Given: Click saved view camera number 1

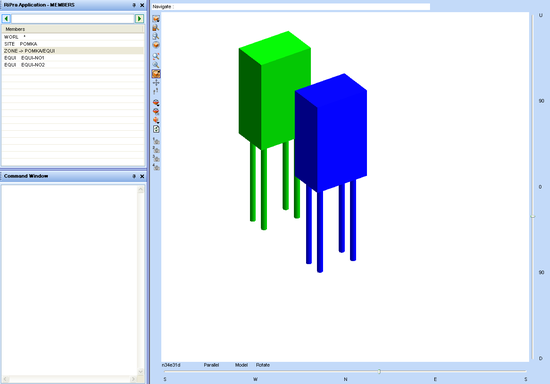Looking at the screenshot, I should [x=156, y=141].
